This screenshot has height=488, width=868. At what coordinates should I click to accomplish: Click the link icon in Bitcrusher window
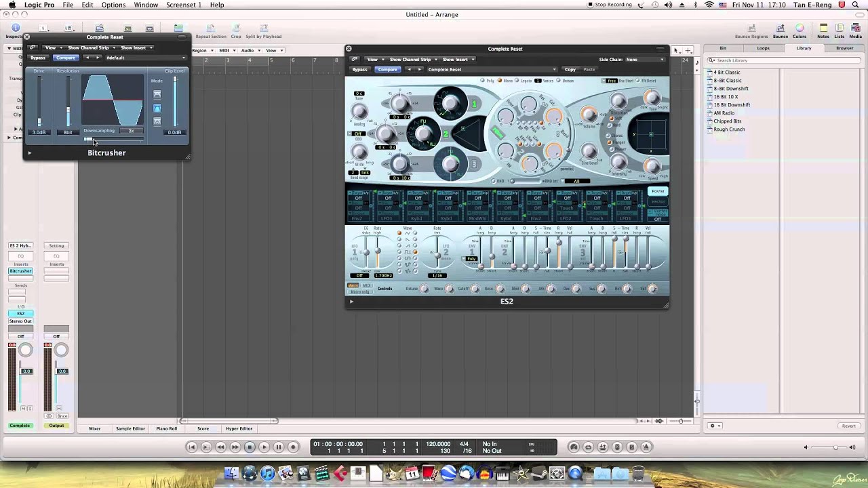(x=32, y=47)
